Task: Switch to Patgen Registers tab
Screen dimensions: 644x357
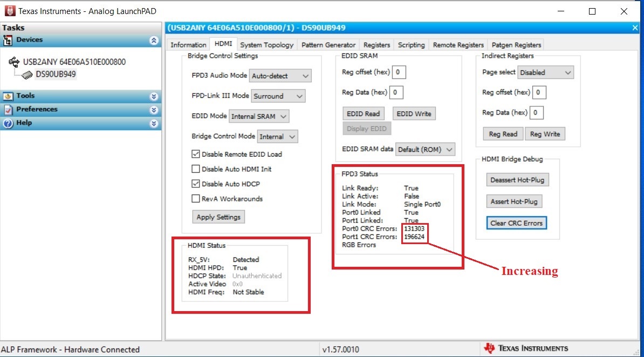Action: click(x=516, y=45)
